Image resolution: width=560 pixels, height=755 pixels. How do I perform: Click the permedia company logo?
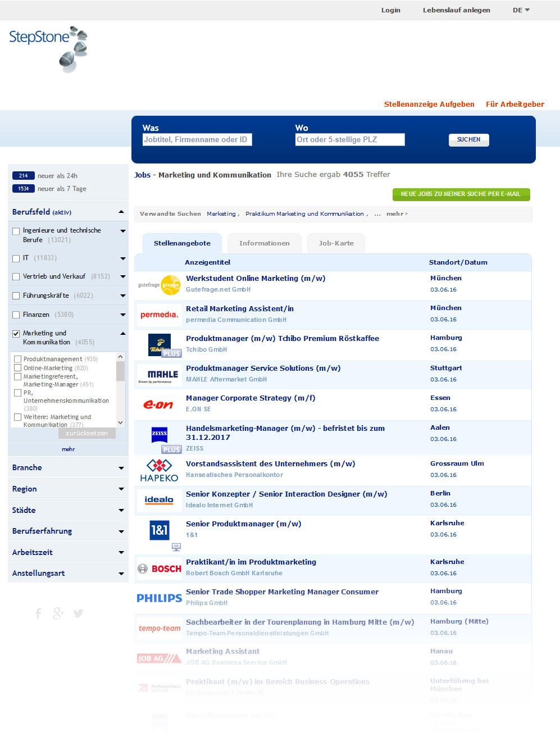coord(159,315)
